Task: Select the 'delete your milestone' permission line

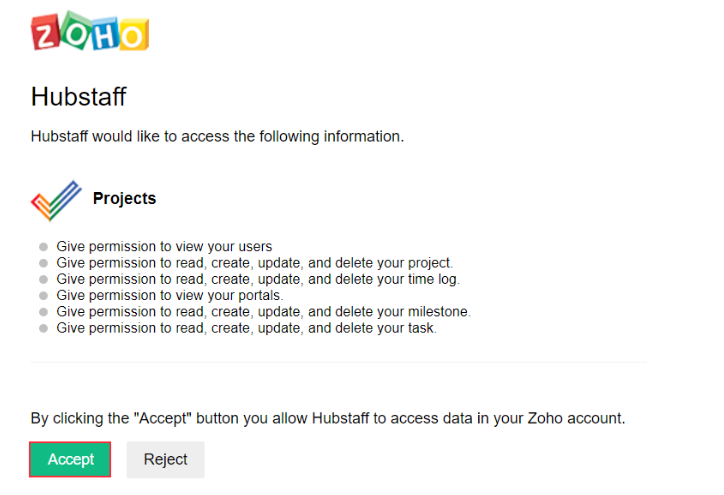Action: [263, 312]
